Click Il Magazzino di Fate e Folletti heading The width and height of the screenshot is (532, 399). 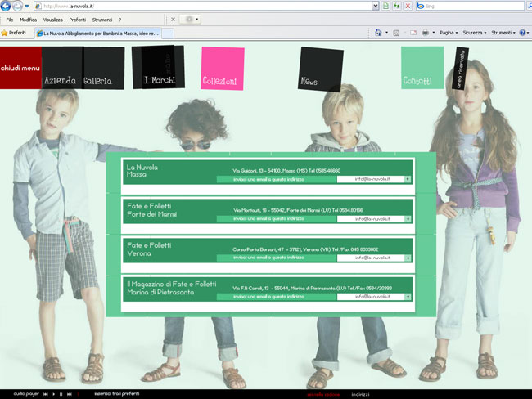(x=171, y=288)
